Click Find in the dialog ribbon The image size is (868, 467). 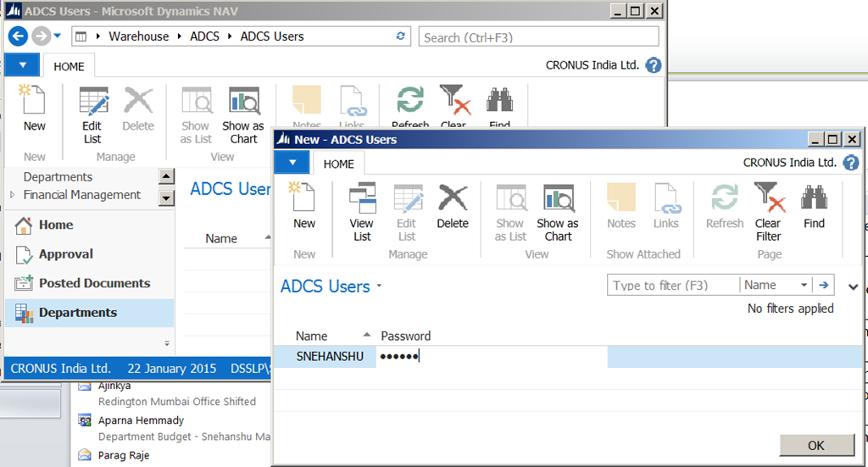(x=815, y=206)
